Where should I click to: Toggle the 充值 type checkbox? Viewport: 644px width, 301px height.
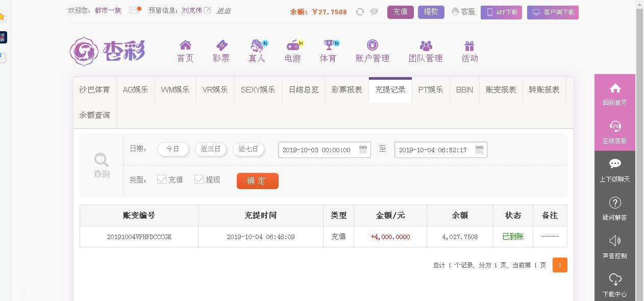click(162, 179)
